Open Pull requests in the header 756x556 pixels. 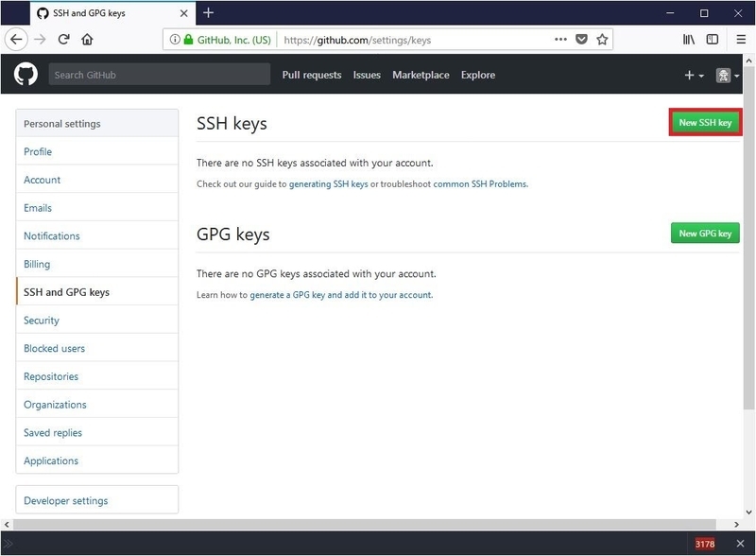click(x=311, y=75)
